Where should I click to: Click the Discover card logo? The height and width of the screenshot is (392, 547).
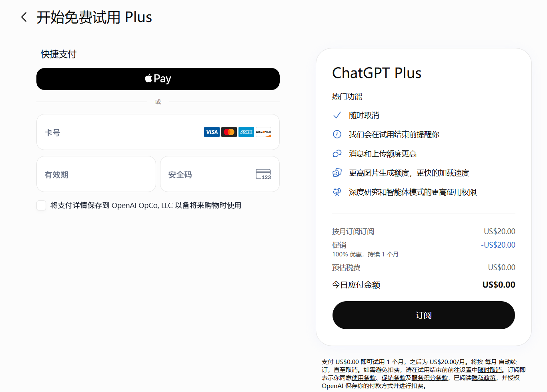(x=263, y=132)
